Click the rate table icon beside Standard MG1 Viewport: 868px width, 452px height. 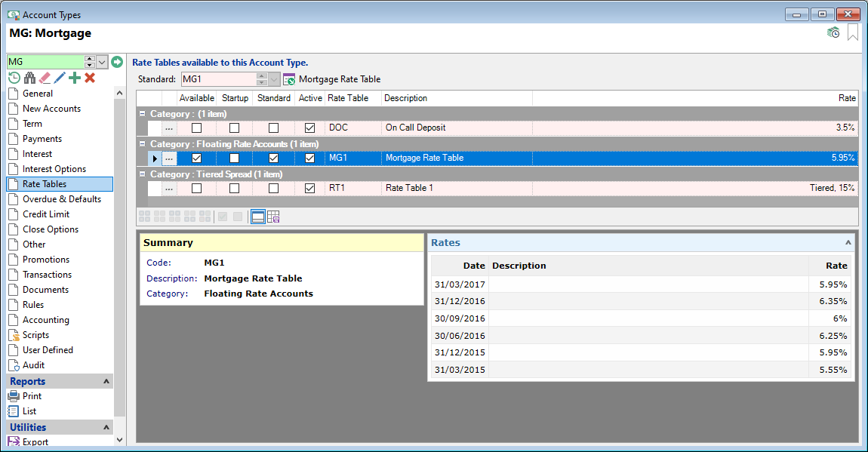289,80
